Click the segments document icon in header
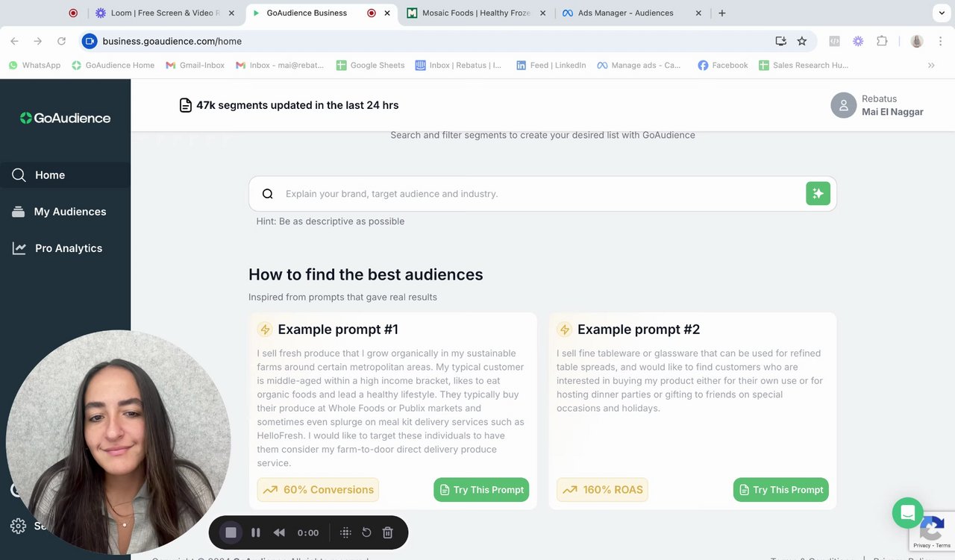 click(x=186, y=106)
